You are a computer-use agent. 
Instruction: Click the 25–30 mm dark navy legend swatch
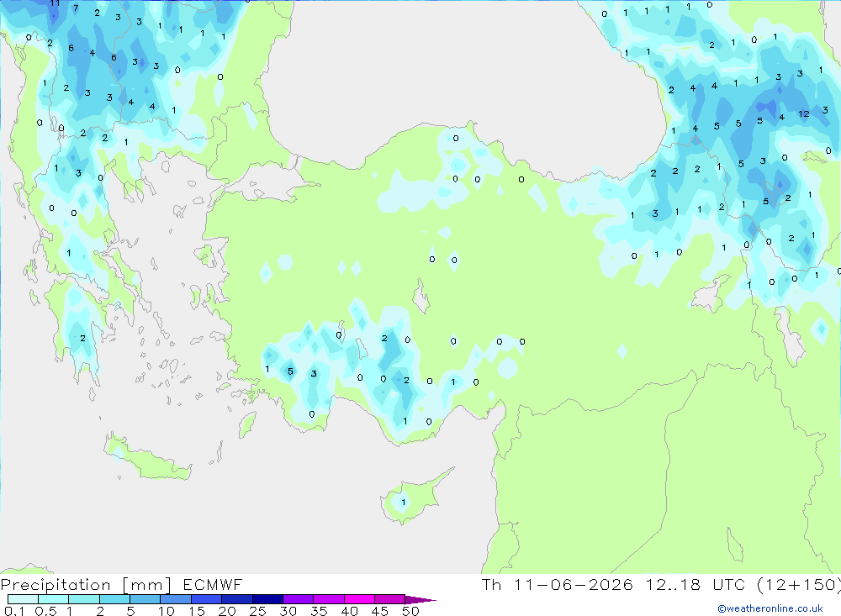(267, 599)
